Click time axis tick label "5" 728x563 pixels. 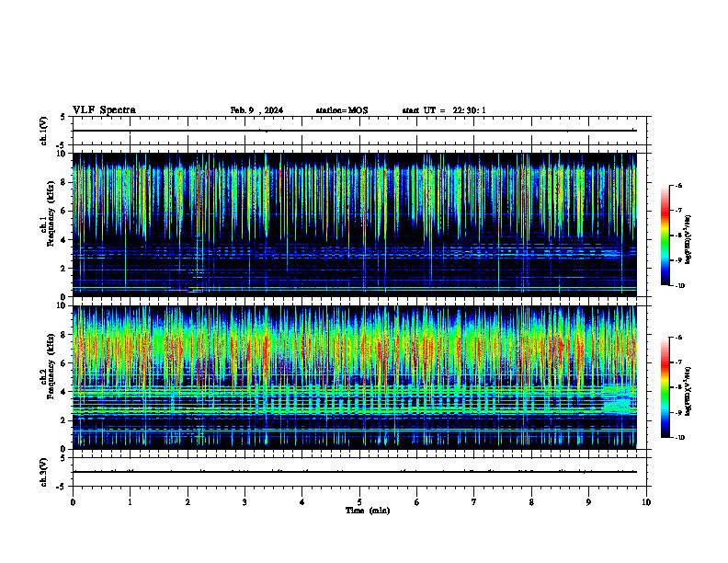point(359,502)
